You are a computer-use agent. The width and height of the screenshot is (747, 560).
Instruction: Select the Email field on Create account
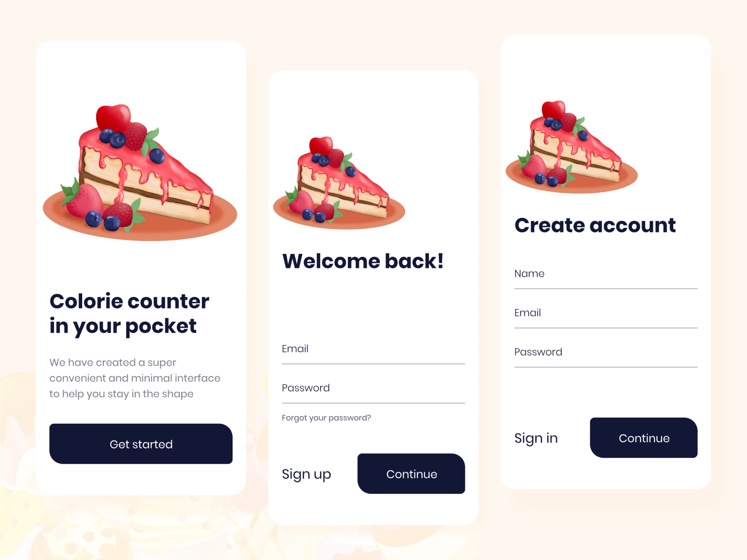(x=606, y=314)
